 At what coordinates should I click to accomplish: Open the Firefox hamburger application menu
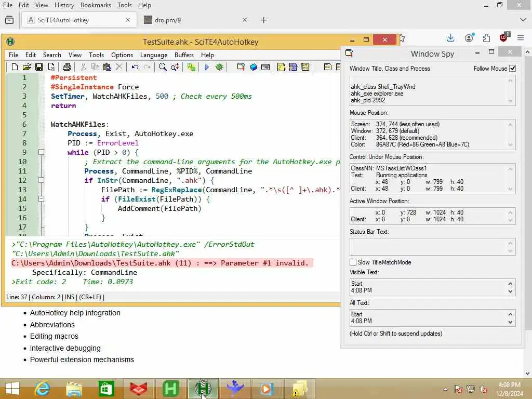(521, 37)
